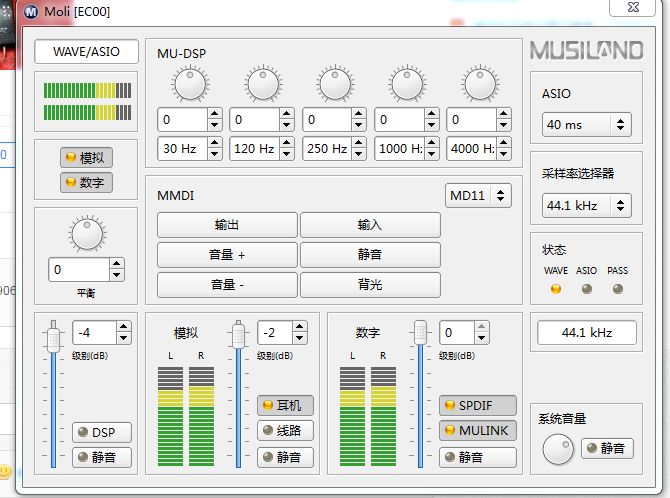670x498 pixels.
Task: Click the WAVE status indicator light
Action: [x=555, y=289]
